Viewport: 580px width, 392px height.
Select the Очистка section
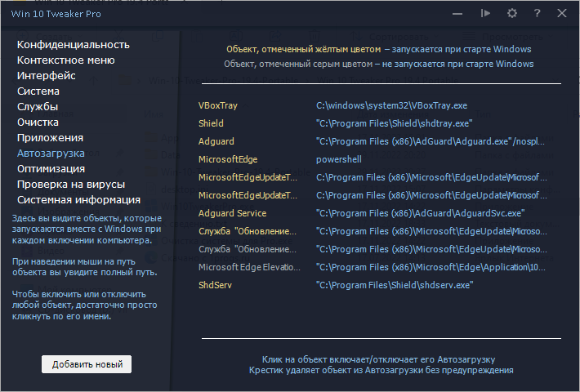coord(38,122)
